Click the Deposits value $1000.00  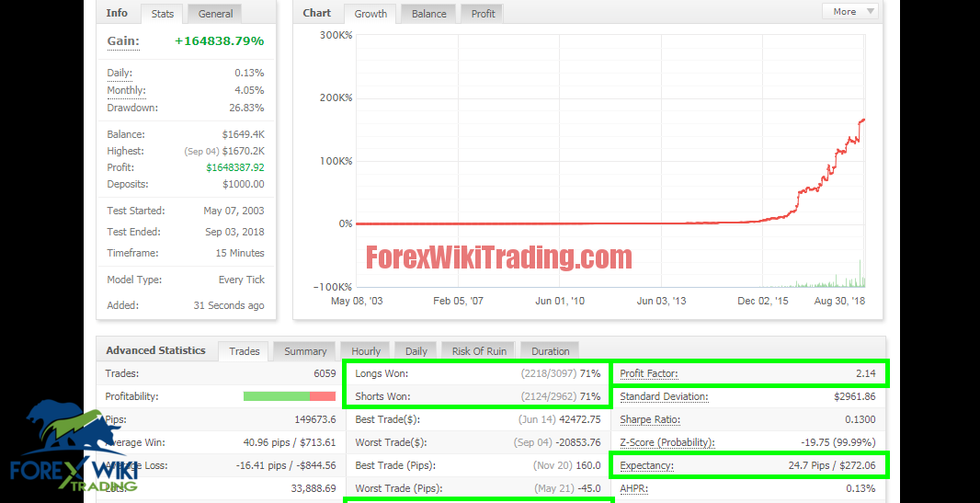coord(243,184)
